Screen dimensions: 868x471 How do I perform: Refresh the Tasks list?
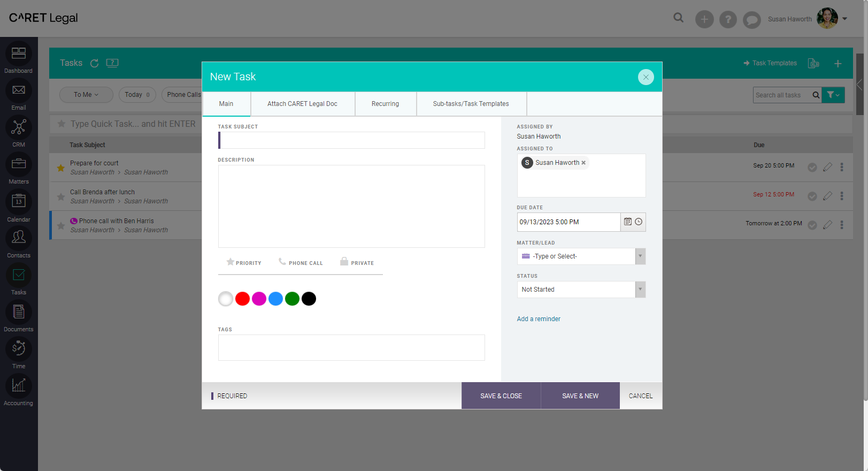coord(95,63)
